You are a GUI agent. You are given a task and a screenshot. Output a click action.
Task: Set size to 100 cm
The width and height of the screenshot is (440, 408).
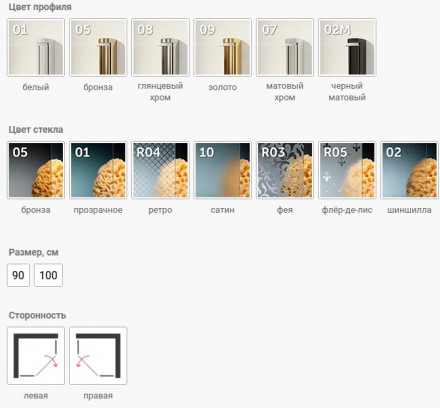[x=48, y=275]
